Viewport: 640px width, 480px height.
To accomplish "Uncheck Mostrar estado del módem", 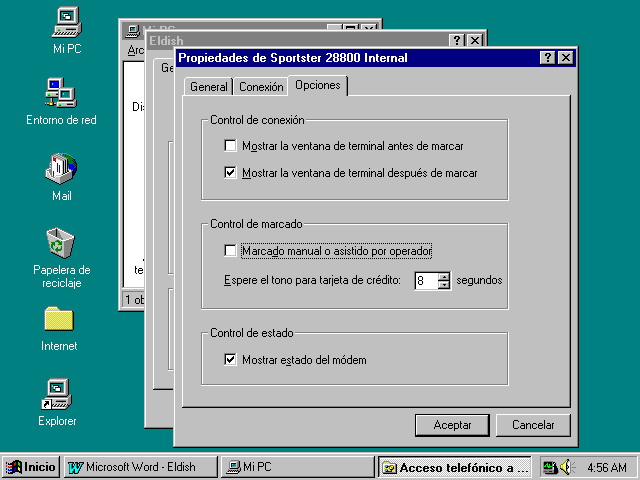I will (230, 360).
